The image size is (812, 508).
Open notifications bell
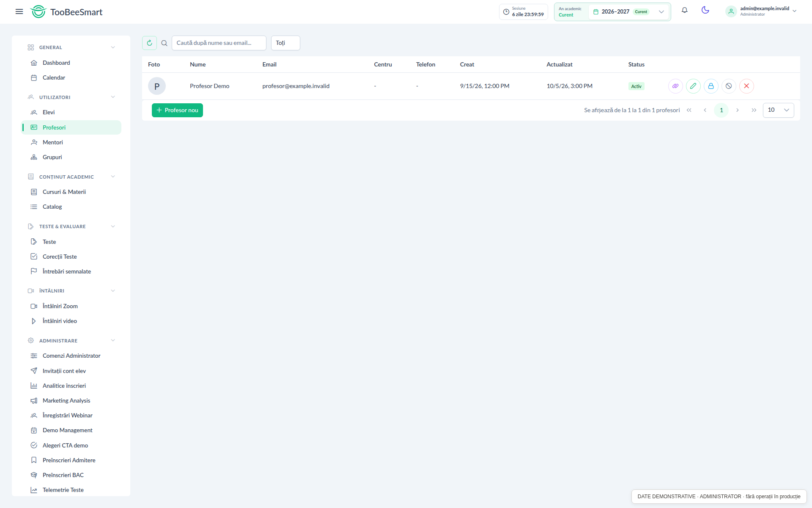684,10
